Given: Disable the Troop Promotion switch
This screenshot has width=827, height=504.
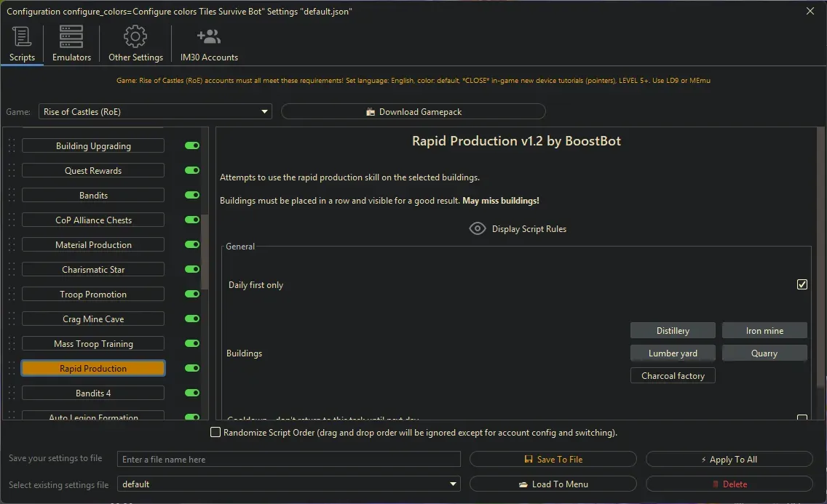Looking at the screenshot, I should (x=192, y=294).
